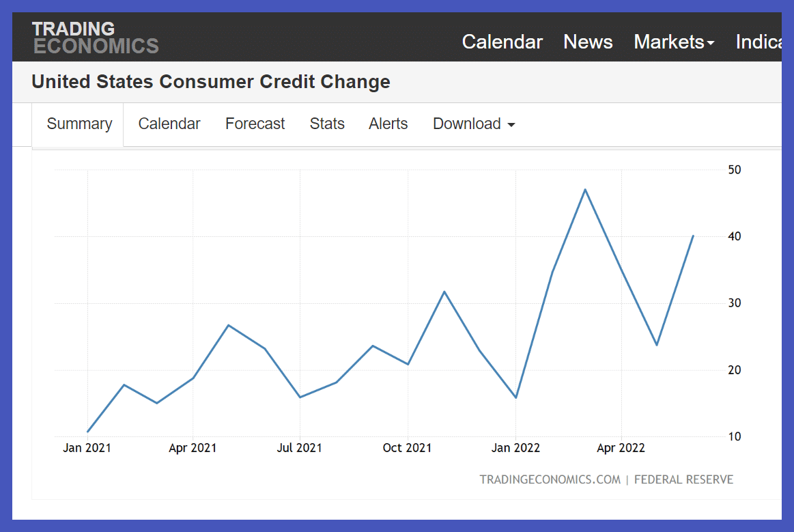794x532 pixels.
Task: View the Stats tab
Action: (327, 124)
